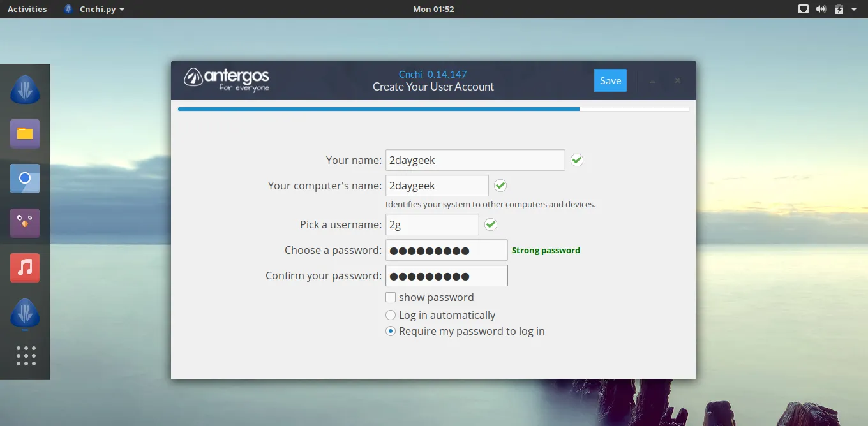Enable the show password checkbox
This screenshot has height=426, width=868.
[x=391, y=297]
